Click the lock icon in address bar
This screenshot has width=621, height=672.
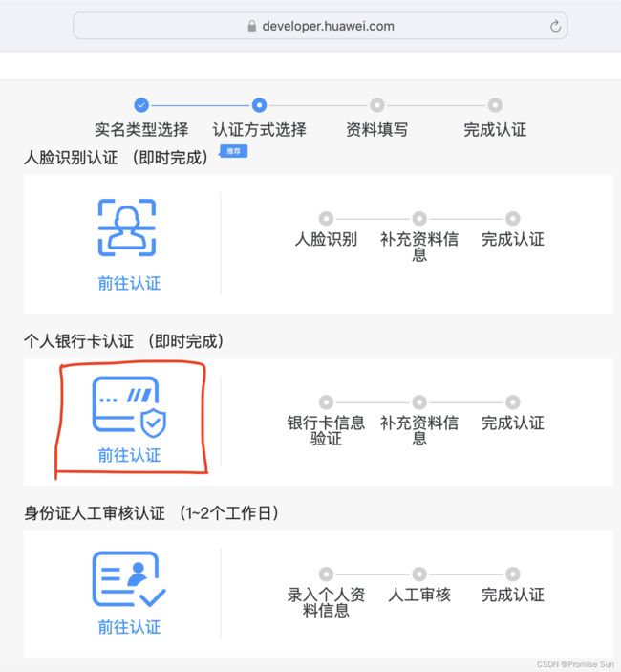(252, 26)
